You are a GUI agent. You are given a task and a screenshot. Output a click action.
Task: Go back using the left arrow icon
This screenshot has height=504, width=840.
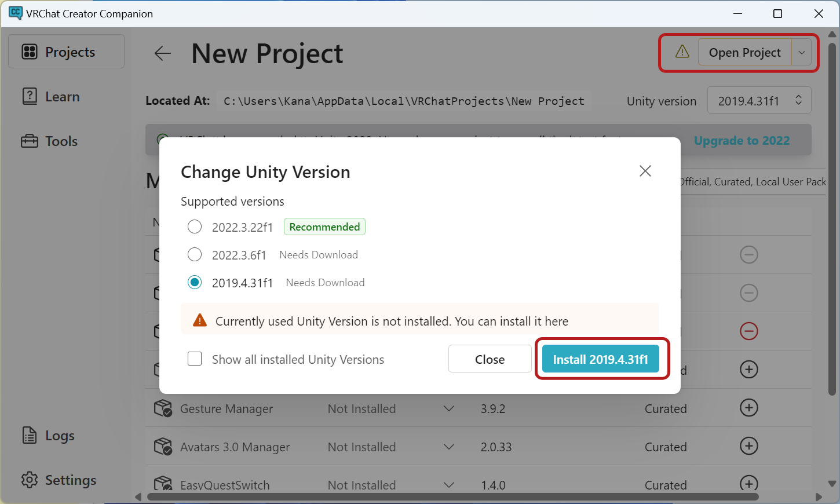point(163,54)
